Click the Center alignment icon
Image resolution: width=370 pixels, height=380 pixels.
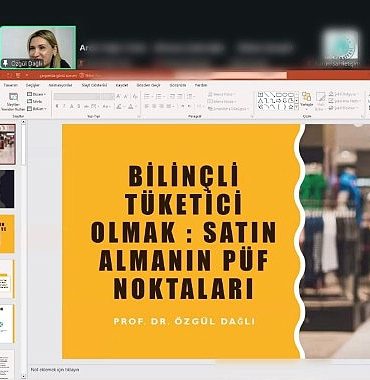pyautogui.click(x=154, y=106)
